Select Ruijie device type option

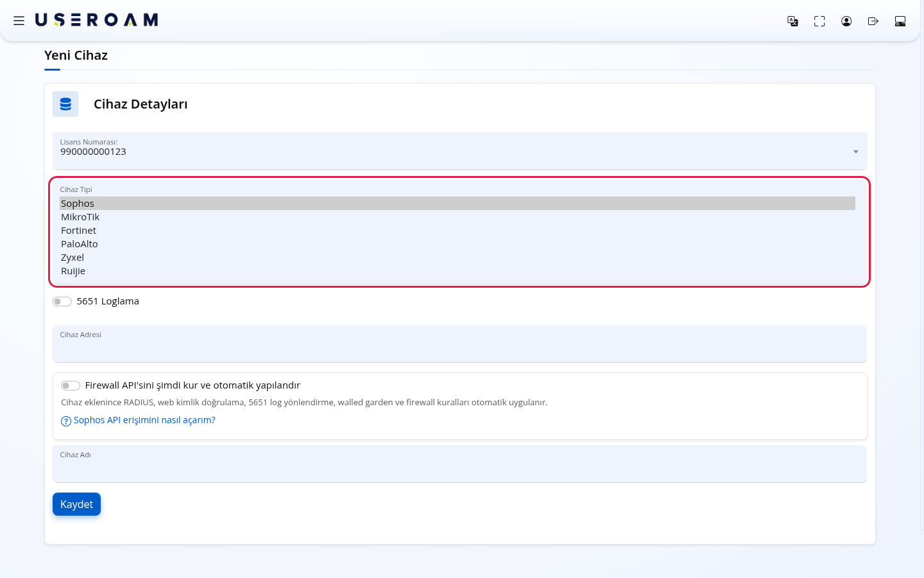tap(458, 271)
